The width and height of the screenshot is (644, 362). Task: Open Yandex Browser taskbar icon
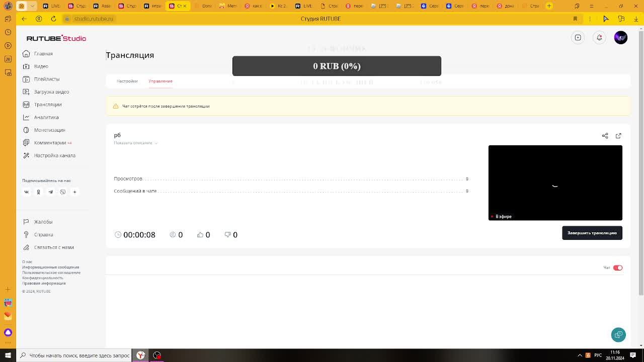pyautogui.click(x=141, y=355)
